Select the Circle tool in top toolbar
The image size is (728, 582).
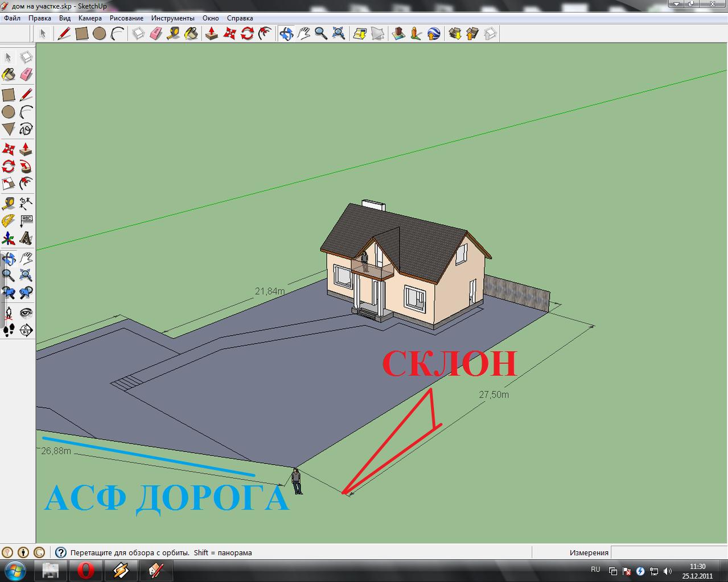pyautogui.click(x=100, y=34)
